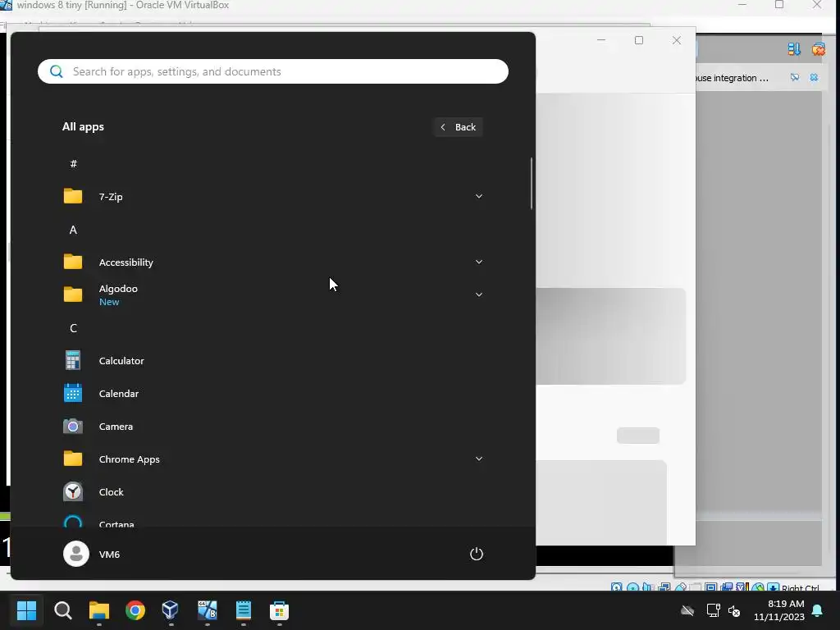Open VirtualBox Manager cube icon on taskbar
The width and height of the screenshot is (840, 630).
click(171, 610)
